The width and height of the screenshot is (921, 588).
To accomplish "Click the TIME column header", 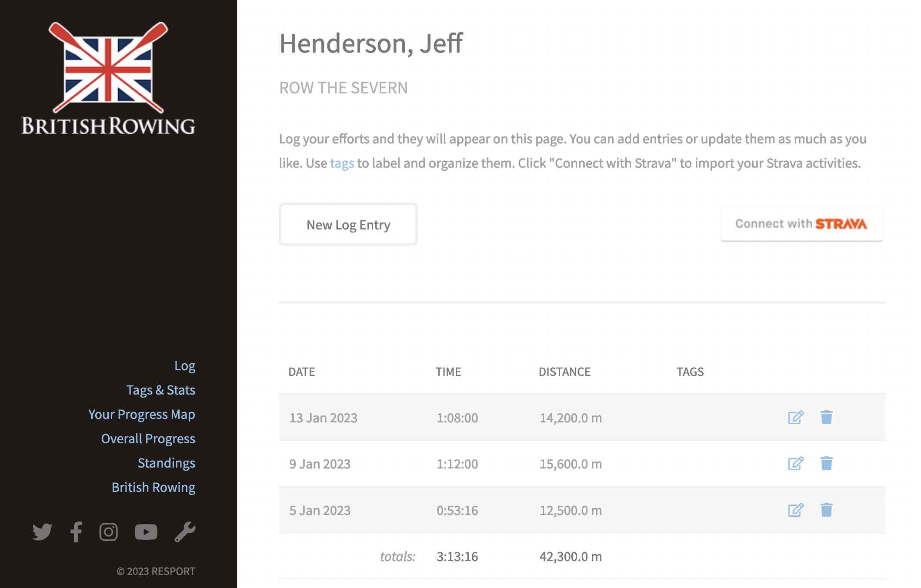I will 448,372.
